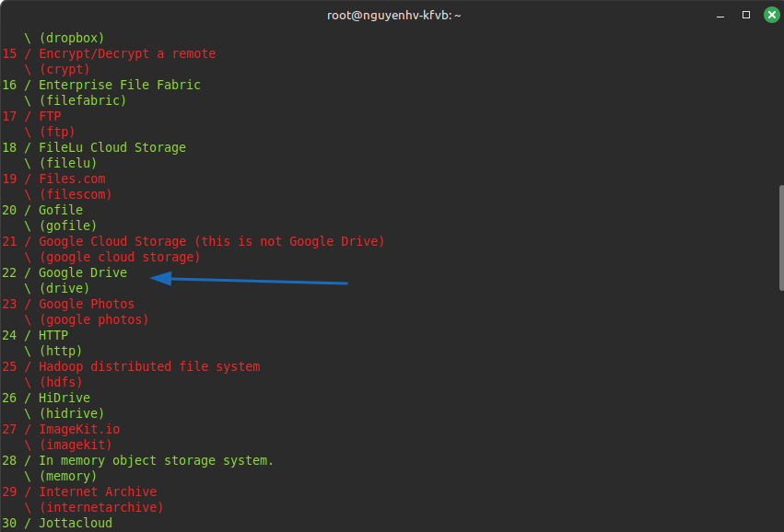The image size is (784, 532).
Task: Click the FileLu Cloud Storage line
Action: [111, 147]
